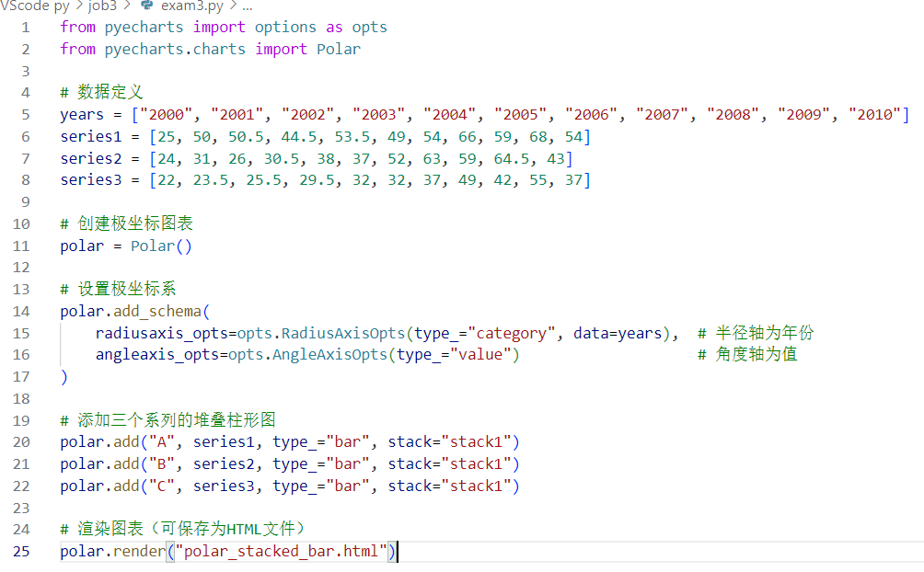Click the string "2010" in years list
The height and width of the screenshot is (572, 924).
coord(875,115)
